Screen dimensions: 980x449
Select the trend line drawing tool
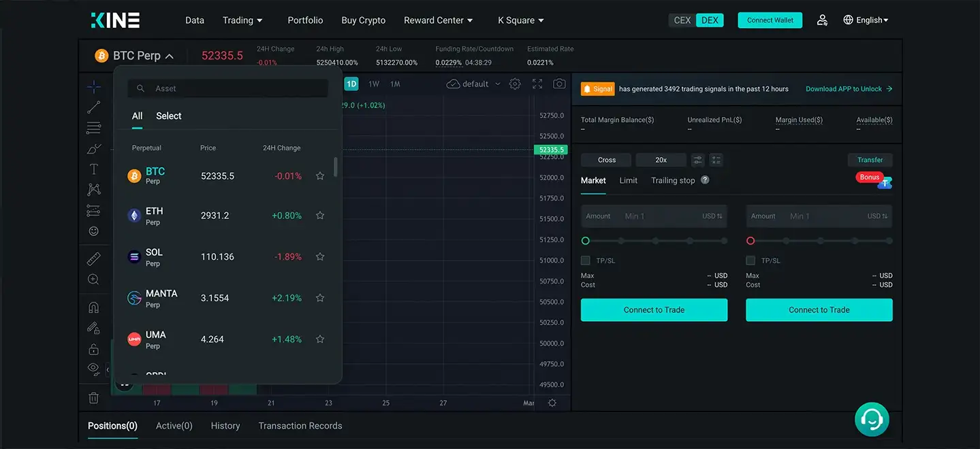pos(94,107)
